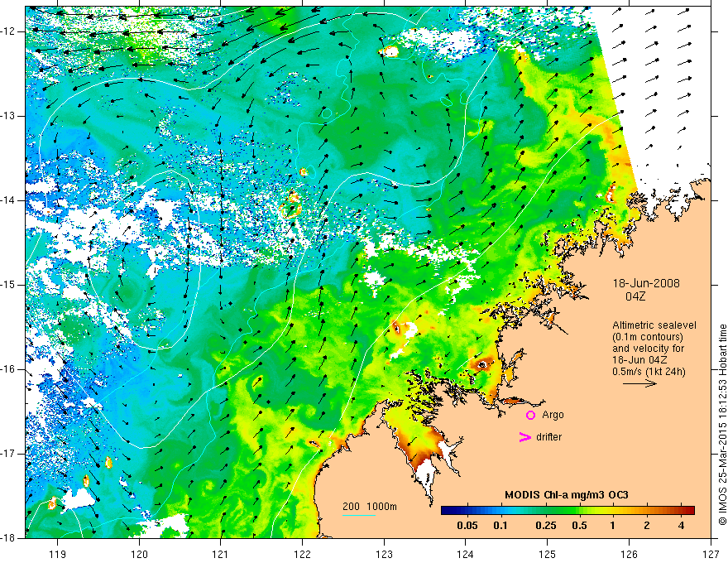This screenshot has width=728, height=563.
Task: Click the colorbar tick label 0.1
Action: pyautogui.click(x=500, y=526)
